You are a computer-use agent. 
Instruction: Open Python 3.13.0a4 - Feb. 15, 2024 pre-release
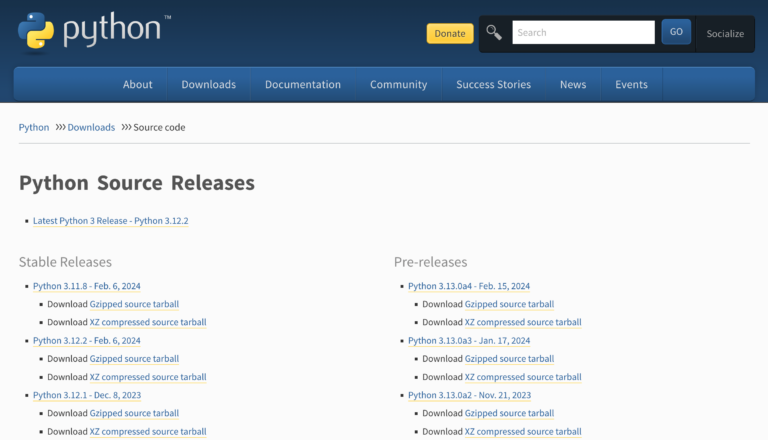click(469, 286)
